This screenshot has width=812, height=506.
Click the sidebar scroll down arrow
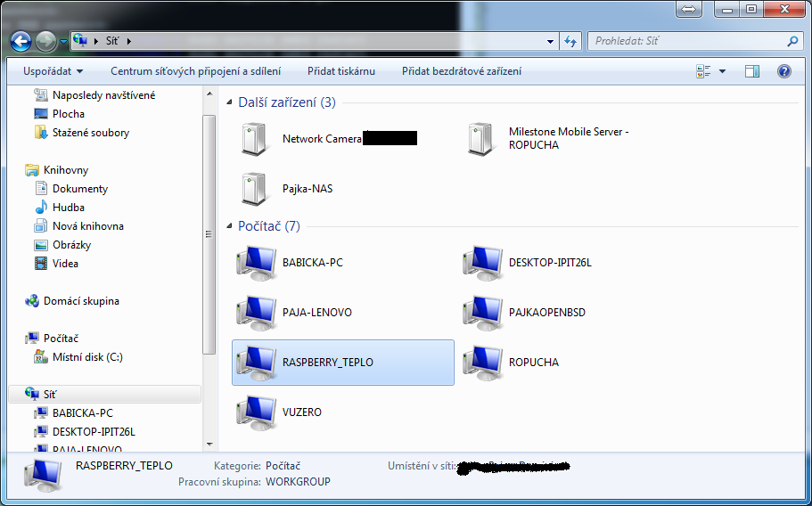[x=209, y=444]
